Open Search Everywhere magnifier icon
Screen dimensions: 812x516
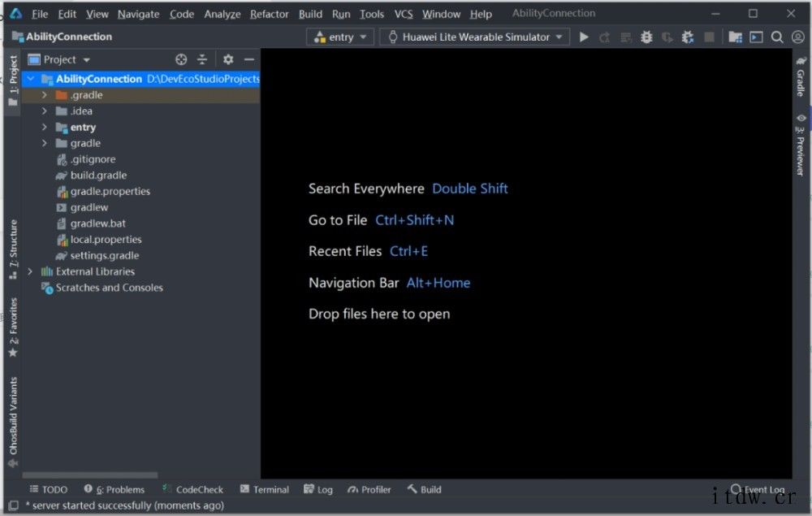(777, 37)
